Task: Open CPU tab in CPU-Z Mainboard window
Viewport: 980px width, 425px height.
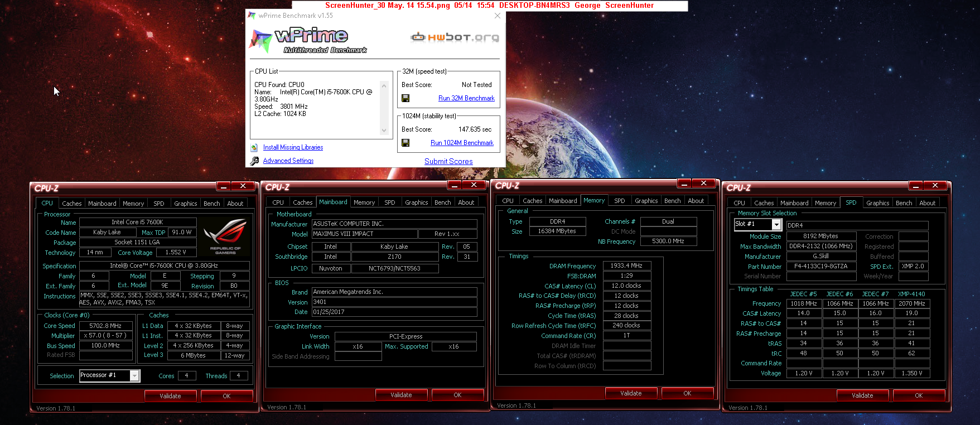Action: coord(278,202)
